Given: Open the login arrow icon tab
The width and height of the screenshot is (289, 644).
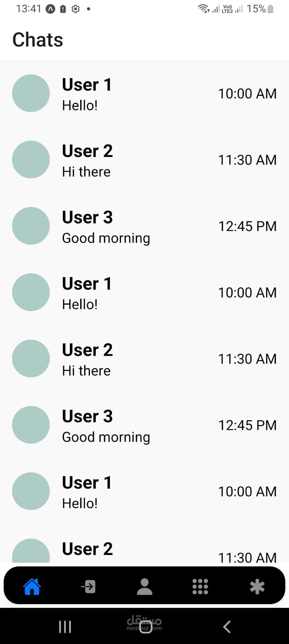Looking at the screenshot, I should (88, 586).
